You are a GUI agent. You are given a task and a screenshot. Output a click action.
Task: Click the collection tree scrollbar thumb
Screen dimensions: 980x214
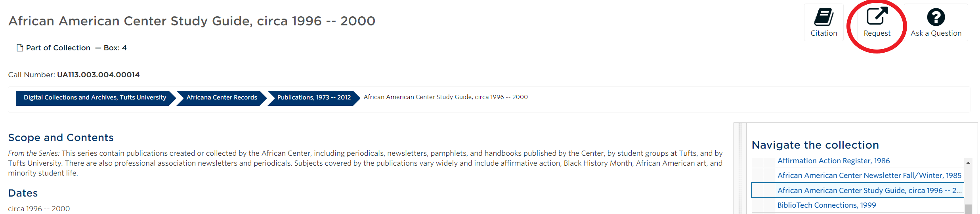point(968,209)
